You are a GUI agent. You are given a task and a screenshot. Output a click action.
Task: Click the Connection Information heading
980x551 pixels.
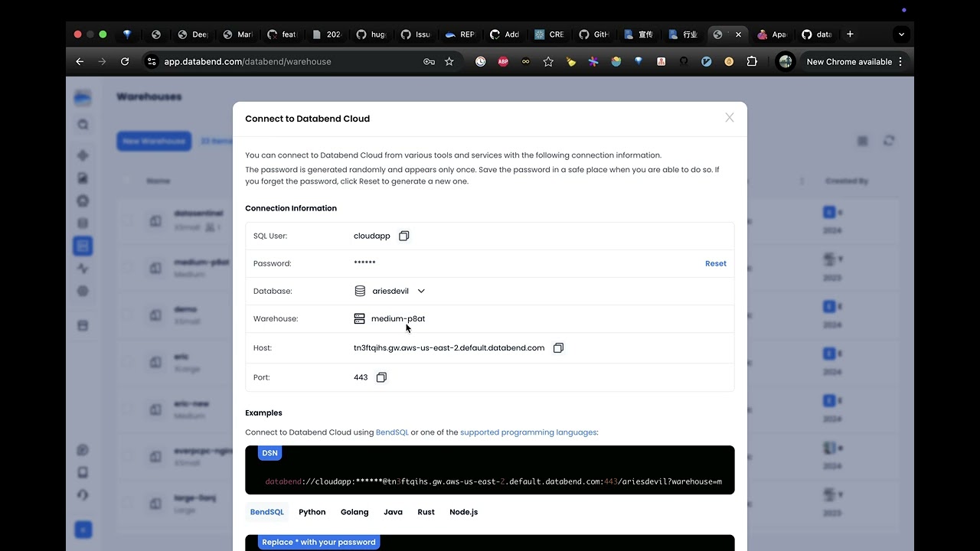pyautogui.click(x=291, y=208)
